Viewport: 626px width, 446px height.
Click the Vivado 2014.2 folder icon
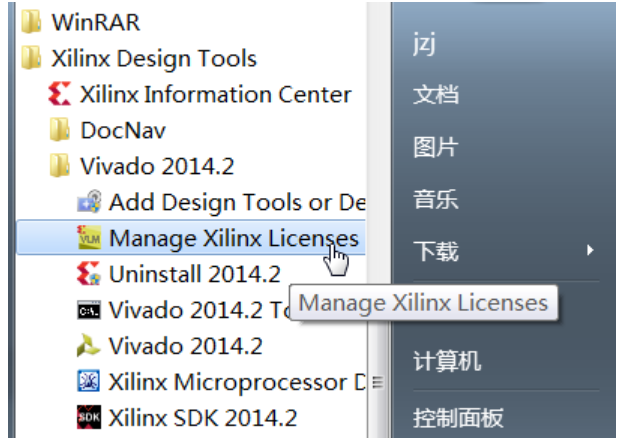click(60, 166)
